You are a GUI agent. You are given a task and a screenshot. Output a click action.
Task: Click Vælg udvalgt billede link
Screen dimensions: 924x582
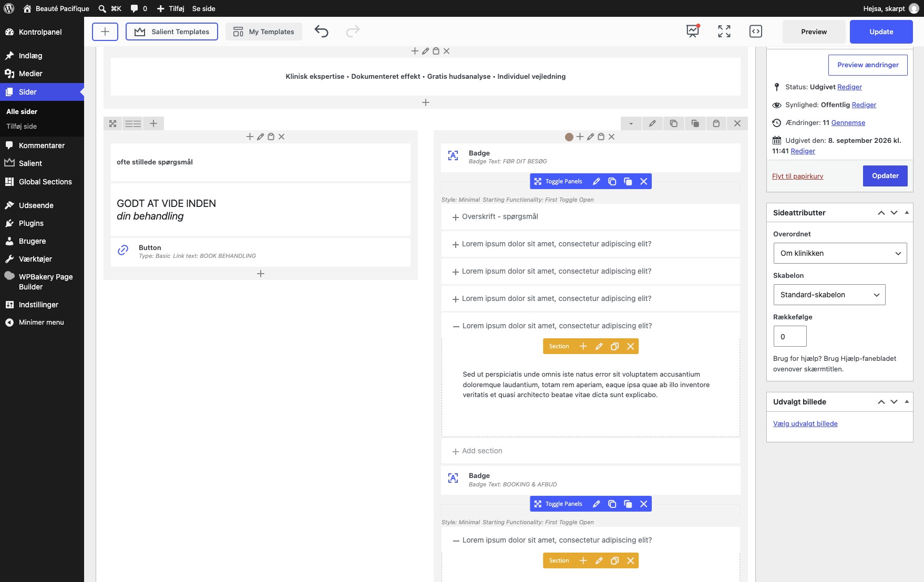(x=805, y=423)
